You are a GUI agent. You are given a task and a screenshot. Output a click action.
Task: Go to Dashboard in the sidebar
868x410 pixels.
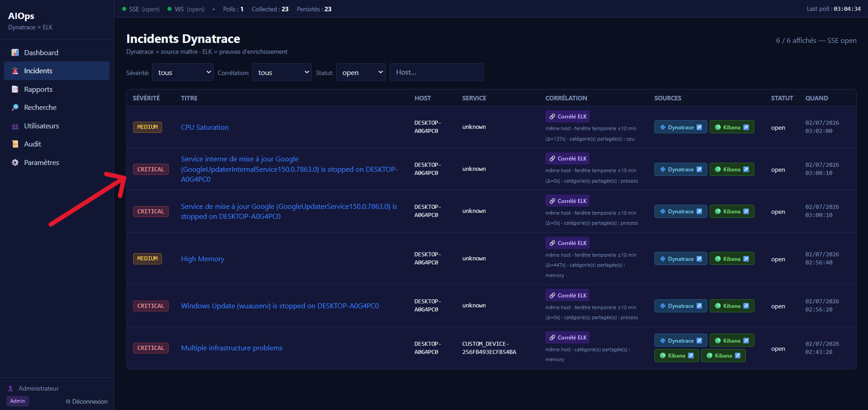[57, 52]
